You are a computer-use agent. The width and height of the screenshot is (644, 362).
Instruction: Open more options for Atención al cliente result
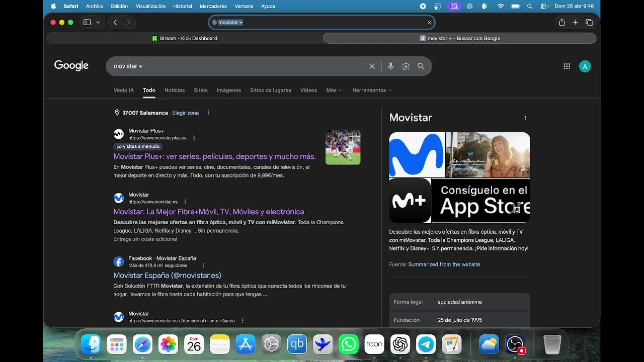point(243,321)
